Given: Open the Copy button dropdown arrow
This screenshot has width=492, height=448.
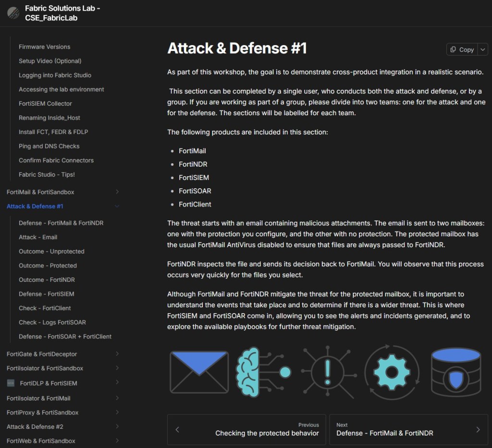Looking at the screenshot, I should [483, 49].
